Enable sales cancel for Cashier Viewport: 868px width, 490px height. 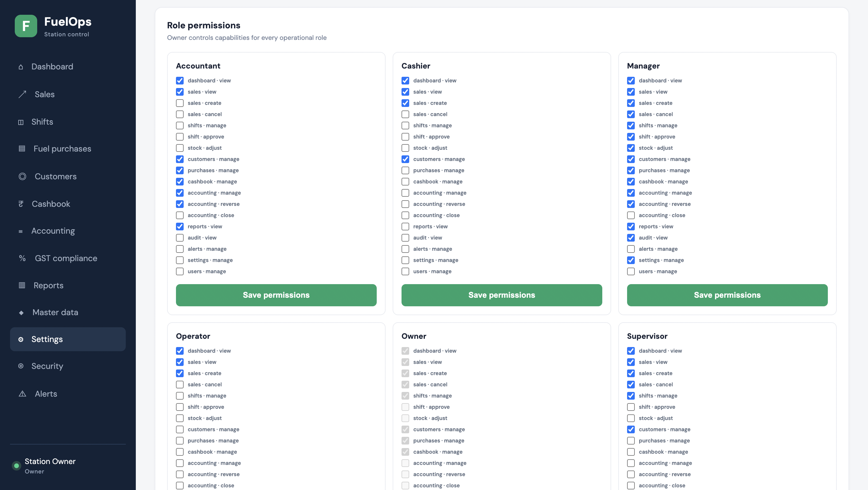pyautogui.click(x=405, y=114)
